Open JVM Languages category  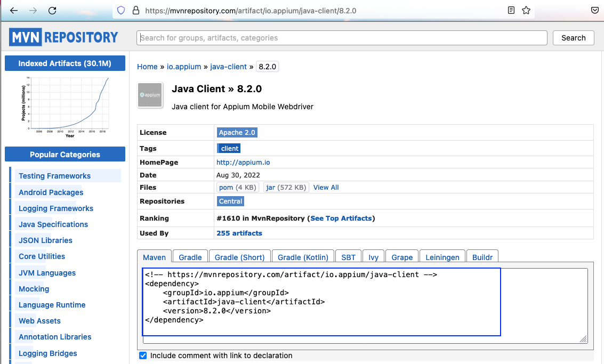coord(47,273)
